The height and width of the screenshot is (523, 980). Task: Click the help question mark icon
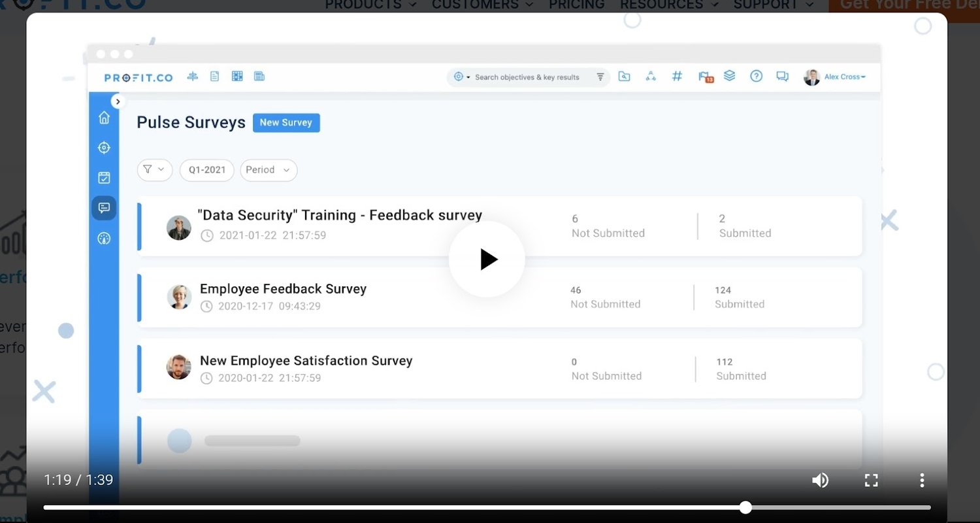pos(756,76)
